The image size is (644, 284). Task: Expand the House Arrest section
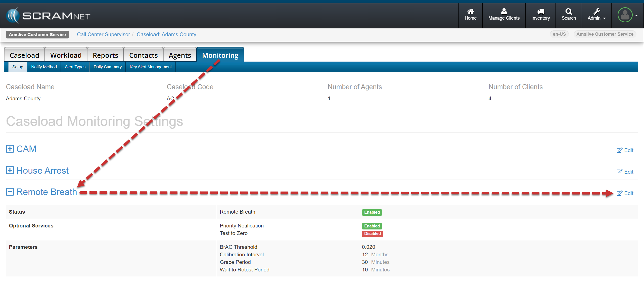(x=10, y=170)
